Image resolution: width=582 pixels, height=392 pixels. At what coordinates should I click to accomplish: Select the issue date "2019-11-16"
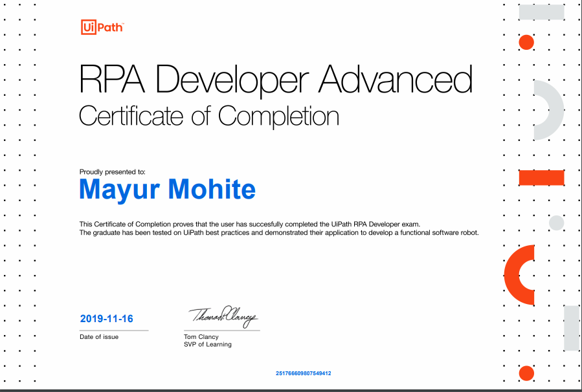tap(107, 318)
